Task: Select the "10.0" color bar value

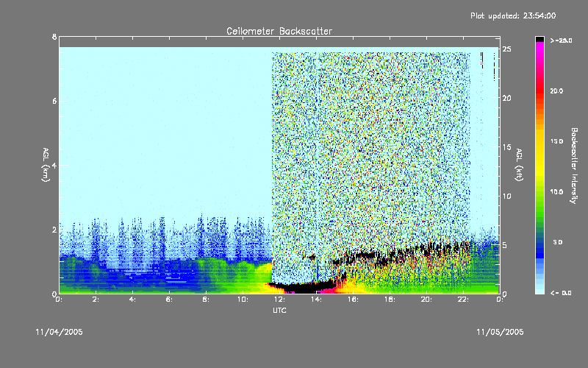Action: click(556, 191)
